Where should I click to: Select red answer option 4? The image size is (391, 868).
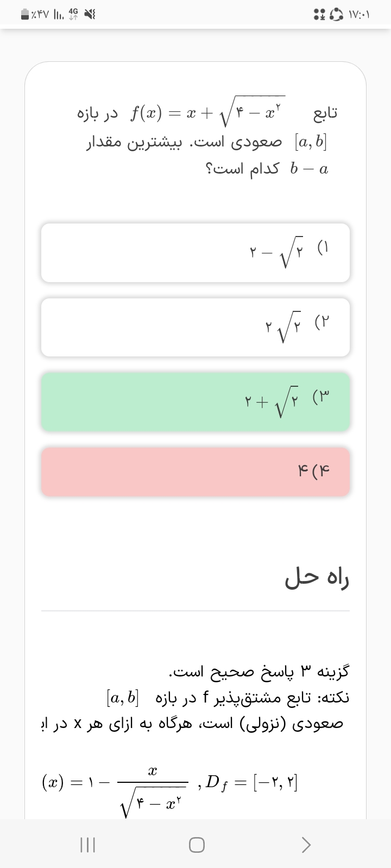[x=195, y=471]
